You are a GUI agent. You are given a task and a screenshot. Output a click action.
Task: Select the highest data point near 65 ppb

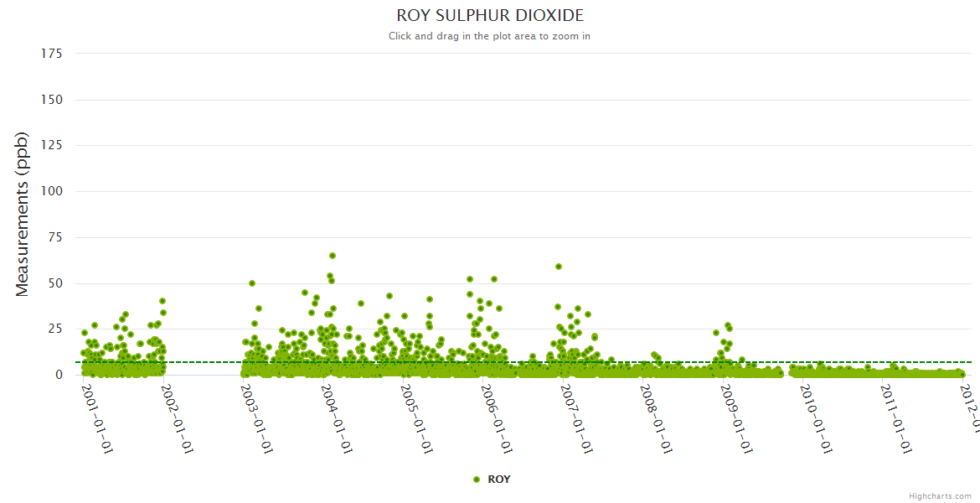tap(333, 256)
